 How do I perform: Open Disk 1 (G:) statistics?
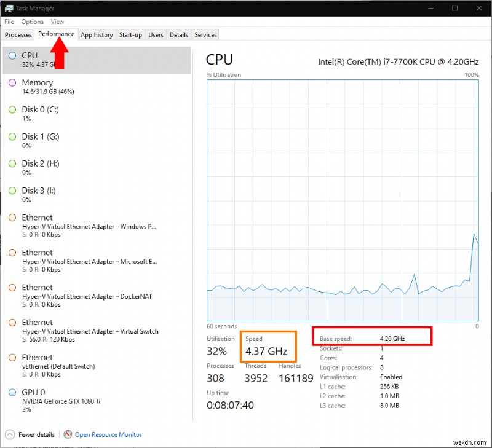(49, 141)
